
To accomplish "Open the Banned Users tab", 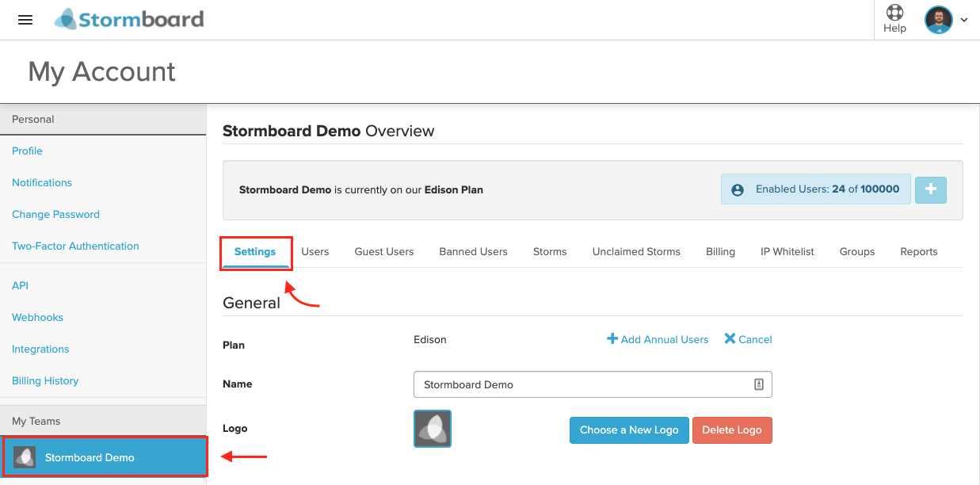I will [474, 252].
